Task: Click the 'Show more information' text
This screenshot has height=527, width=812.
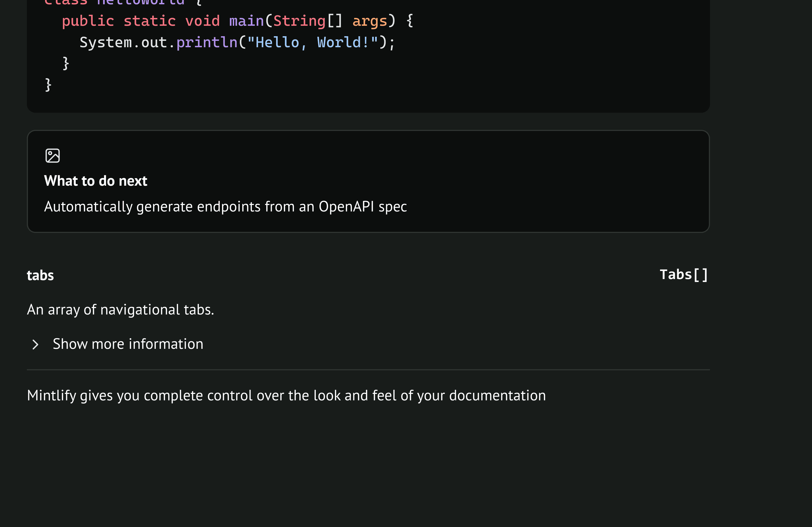Action: point(128,344)
